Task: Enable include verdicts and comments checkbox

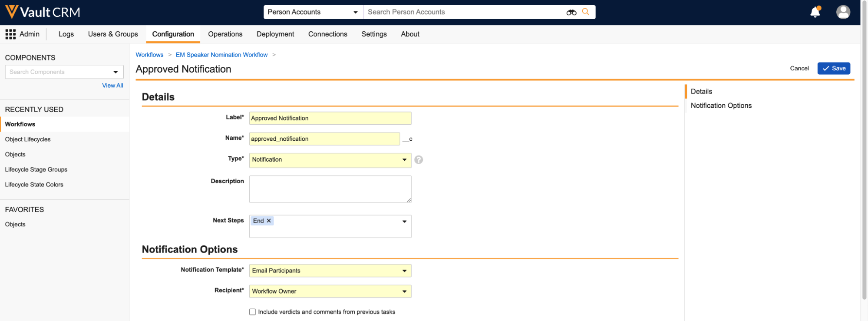Action: [x=252, y=312]
